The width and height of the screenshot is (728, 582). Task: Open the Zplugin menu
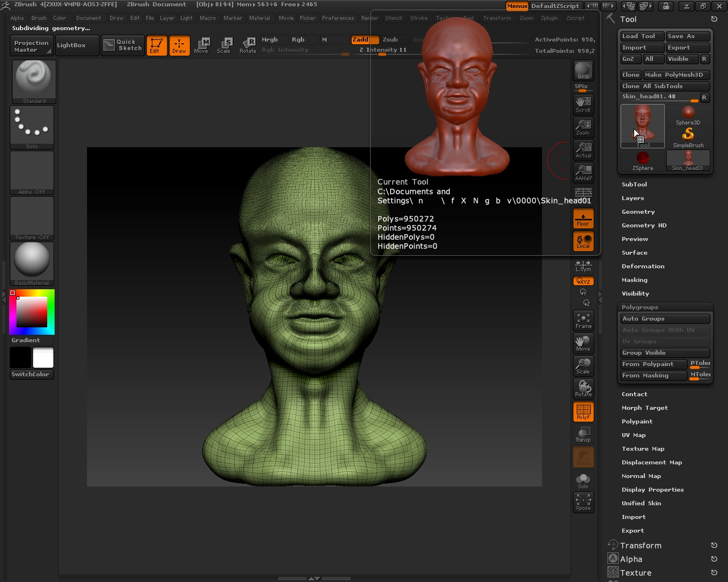(x=549, y=18)
